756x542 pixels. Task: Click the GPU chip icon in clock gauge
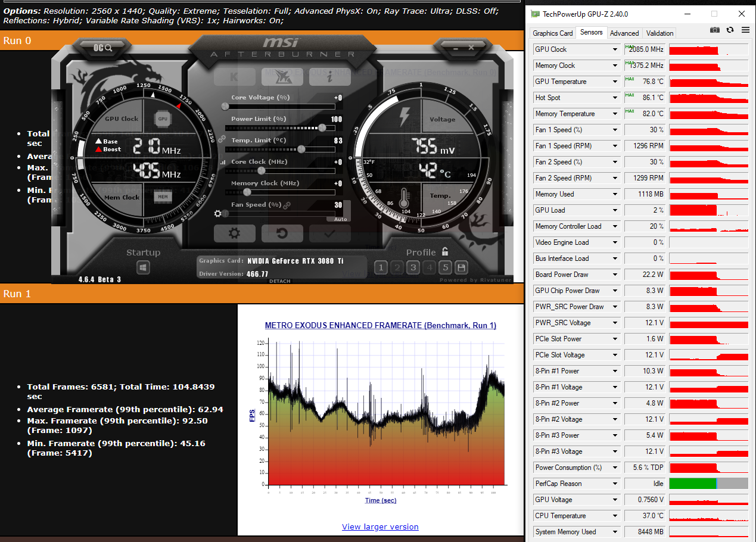tap(162, 119)
